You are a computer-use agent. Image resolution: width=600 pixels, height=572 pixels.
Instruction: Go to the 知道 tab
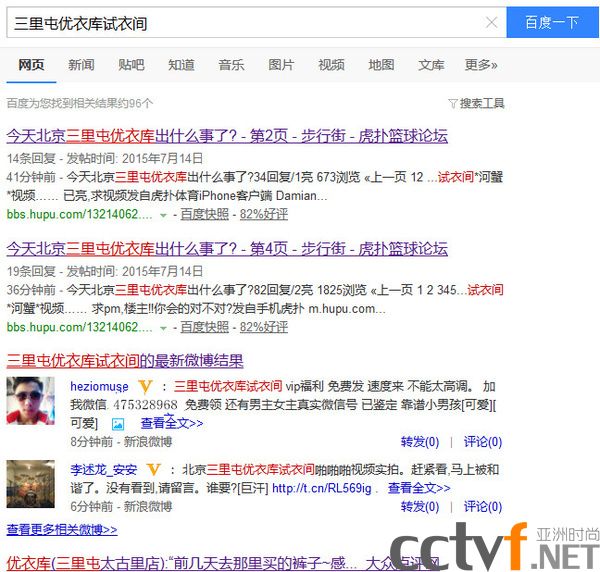[181, 65]
